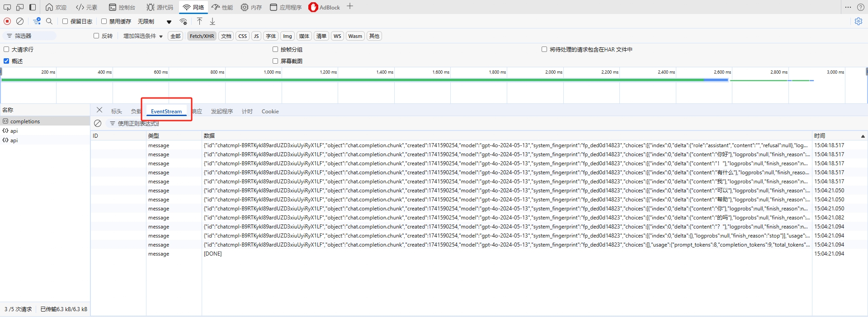Open the help question mark icon

point(861,7)
